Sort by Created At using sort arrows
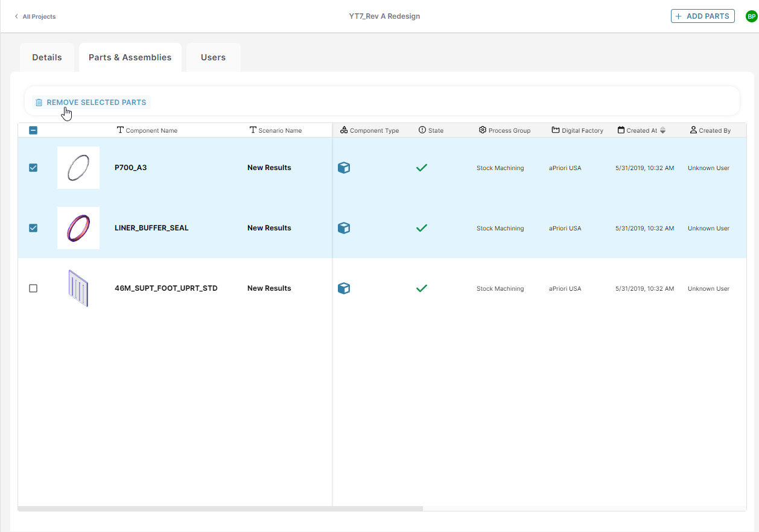 (662, 130)
